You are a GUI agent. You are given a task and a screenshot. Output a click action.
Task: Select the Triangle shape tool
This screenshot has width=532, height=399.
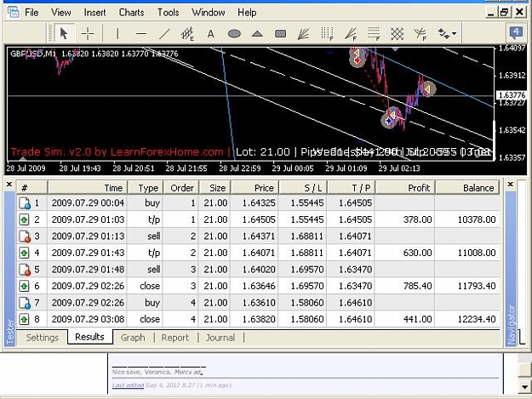[257, 33]
